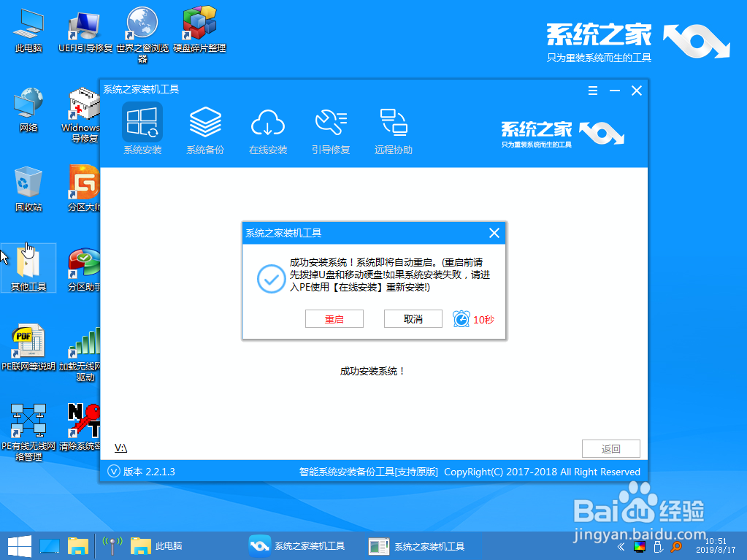Click the 重启 button in the dialog

point(334,318)
